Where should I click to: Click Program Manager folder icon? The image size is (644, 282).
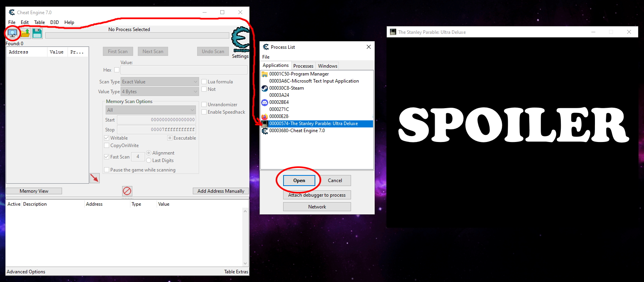(x=265, y=74)
